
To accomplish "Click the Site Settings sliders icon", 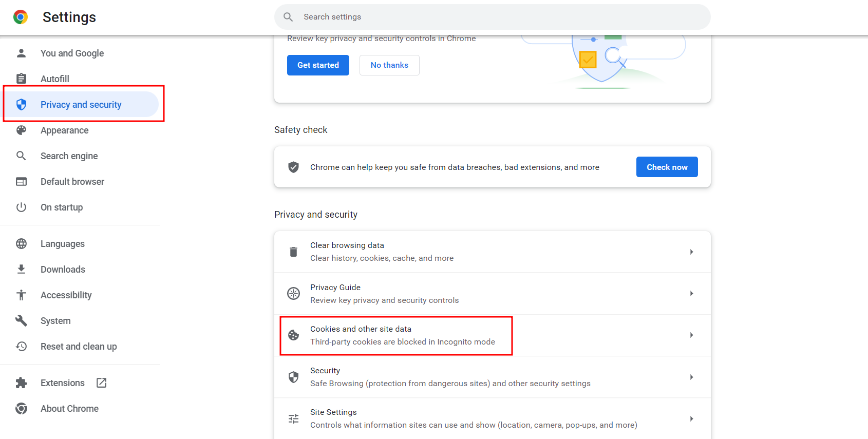I will (x=293, y=418).
